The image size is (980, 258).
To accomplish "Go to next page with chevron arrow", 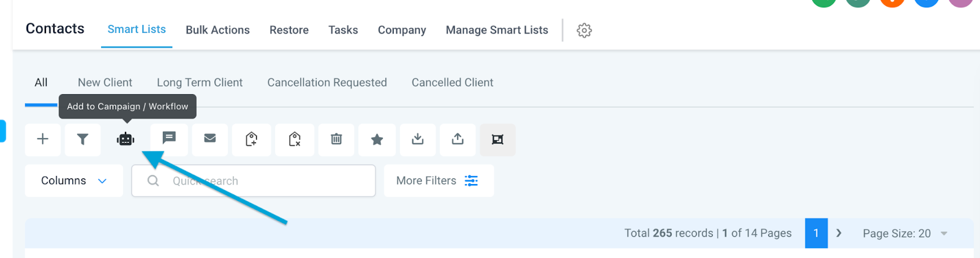I will 839,233.
